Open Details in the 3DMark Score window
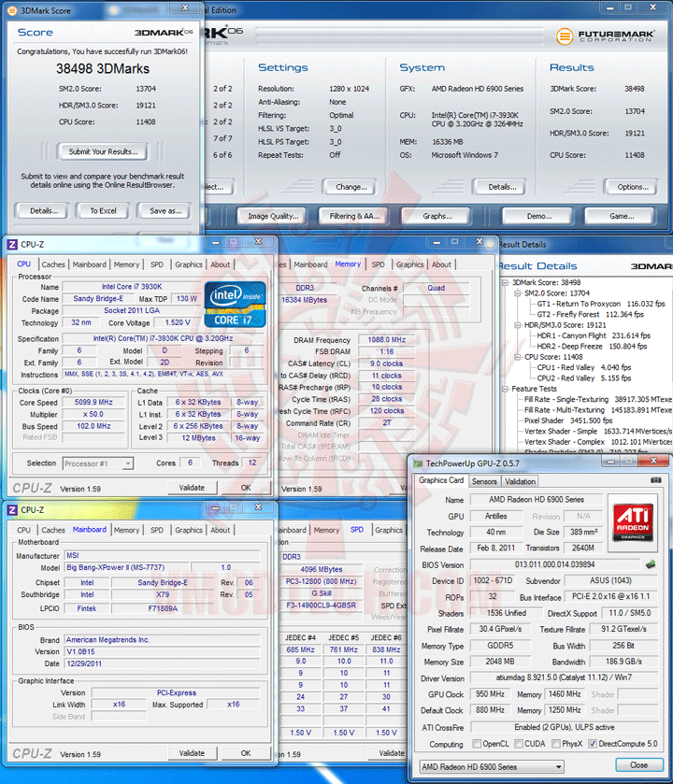 (x=44, y=211)
